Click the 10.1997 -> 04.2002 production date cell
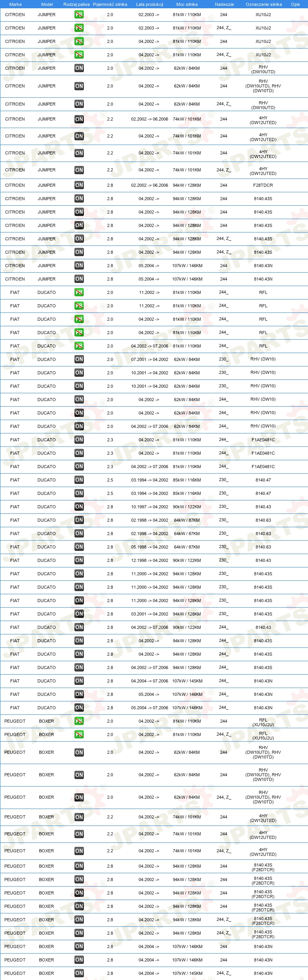Viewport: 308px width, 980px height. (x=150, y=507)
